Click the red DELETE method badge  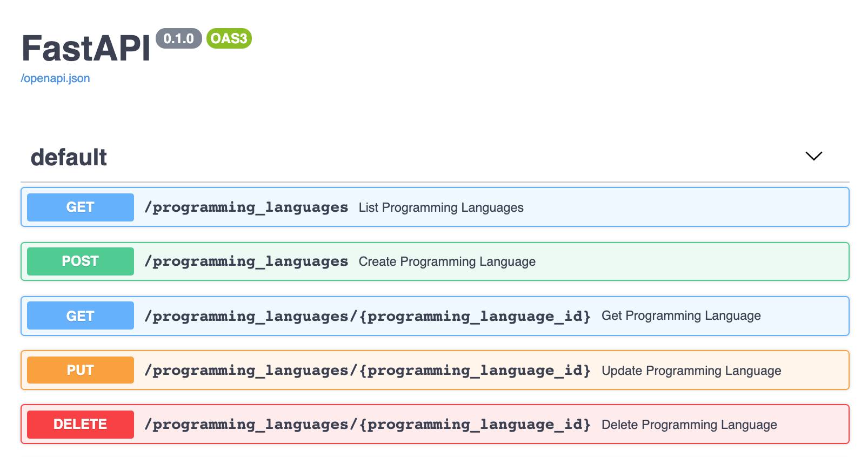click(81, 424)
